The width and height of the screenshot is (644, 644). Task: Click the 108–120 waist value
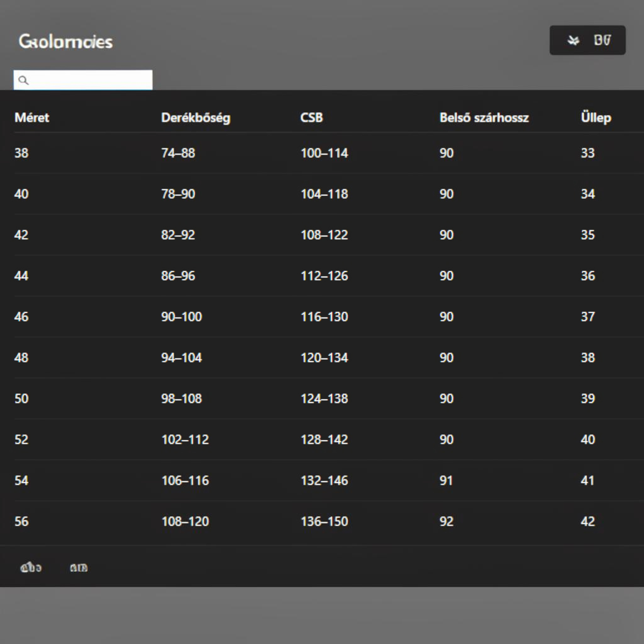pyautogui.click(x=185, y=521)
